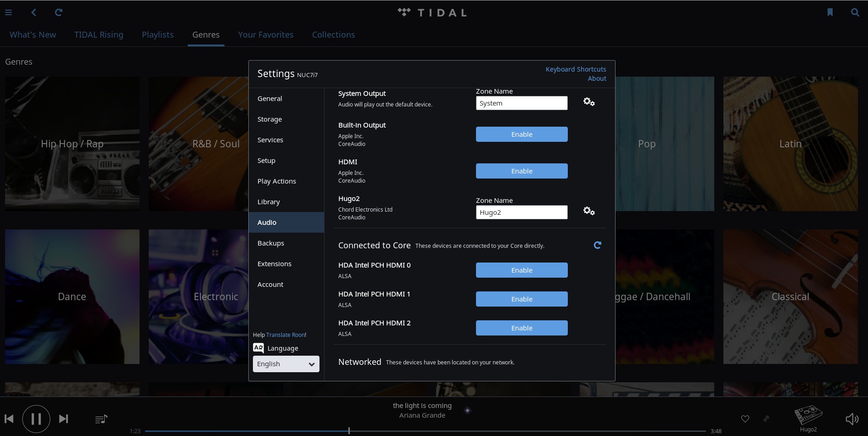Select the Genres tab
Viewport: 868px width, 436px height.
click(206, 35)
